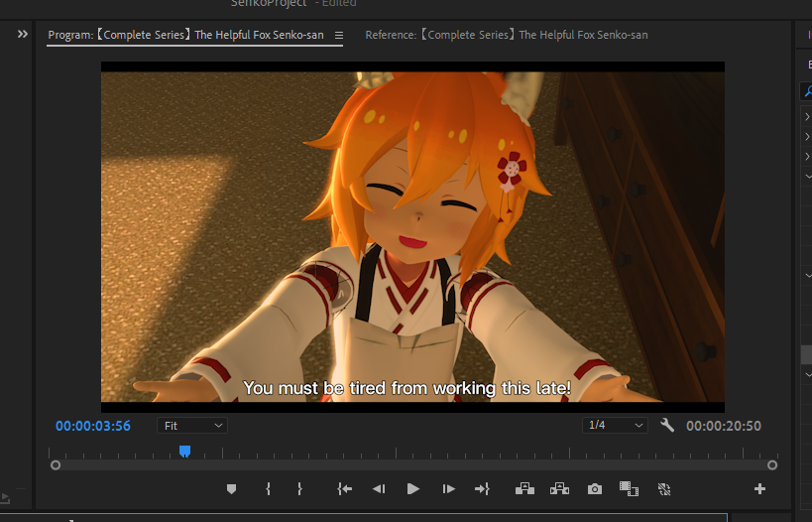Click the Go to Out point button

(482, 489)
